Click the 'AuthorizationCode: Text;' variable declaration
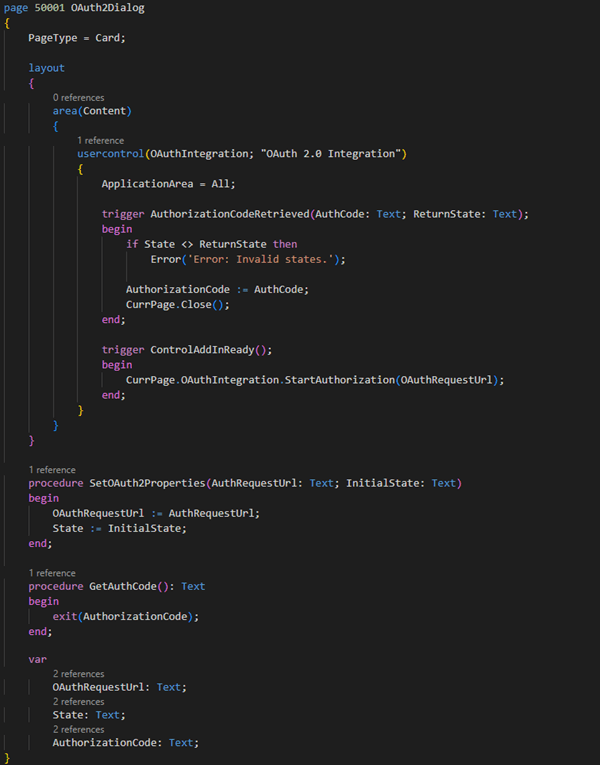This screenshot has height=766, width=600. [126, 743]
